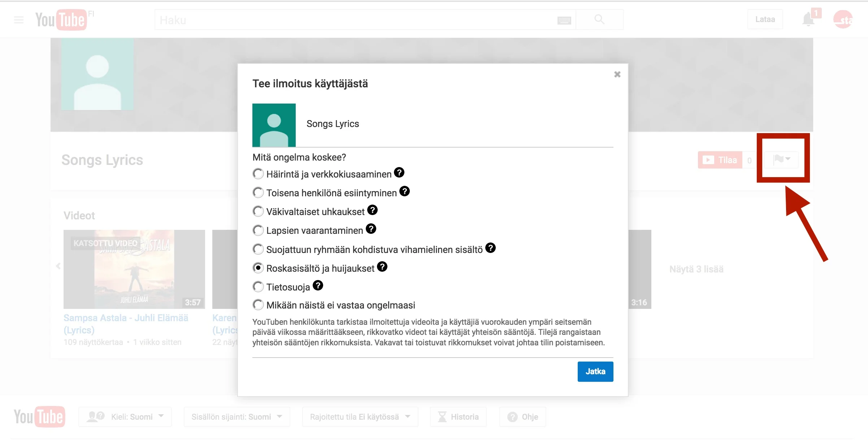Open the account avatar menu

(843, 19)
